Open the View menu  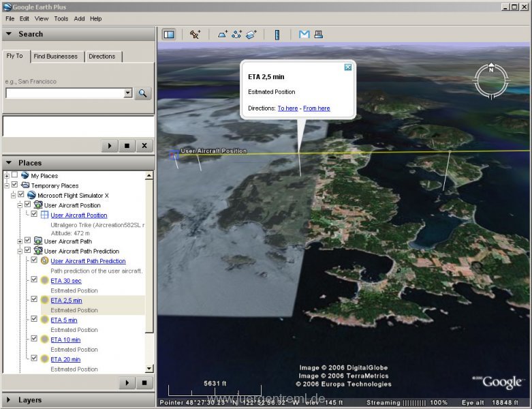coord(42,18)
